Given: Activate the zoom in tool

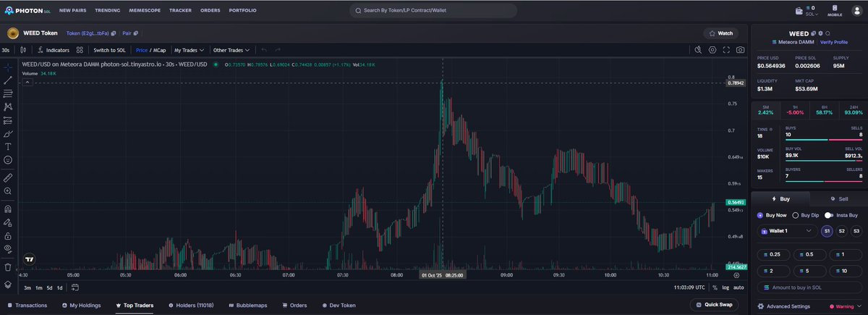Looking at the screenshot, I should (x=8, y=191).
